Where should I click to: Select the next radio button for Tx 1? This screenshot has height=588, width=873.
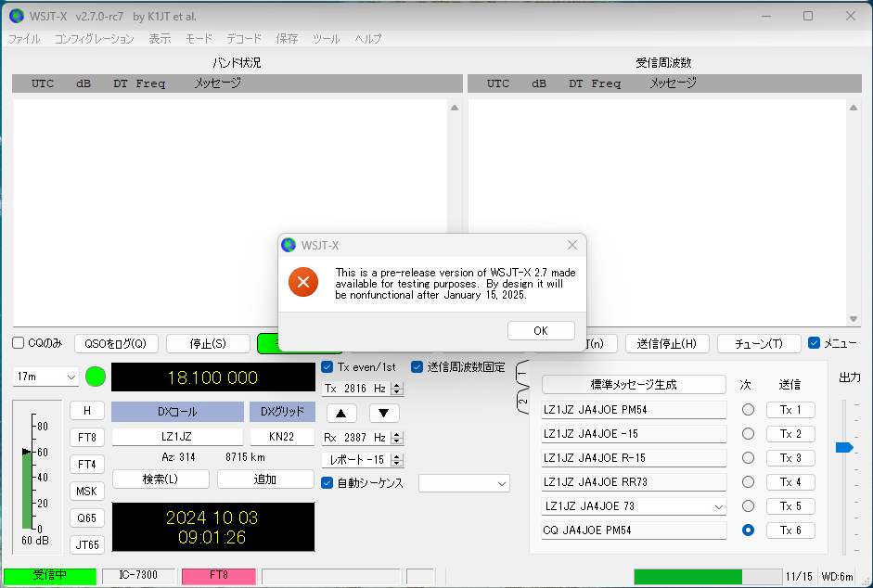tap(748, 410)
